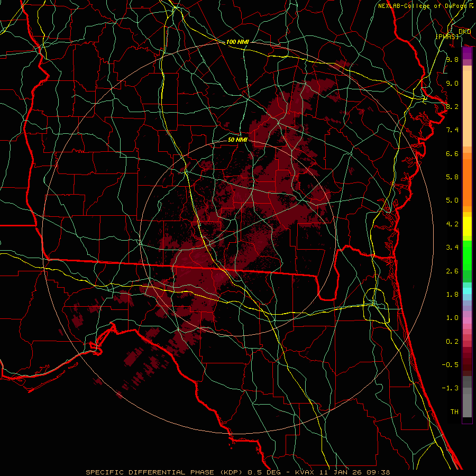Click the 9.8 scale value

452,59
